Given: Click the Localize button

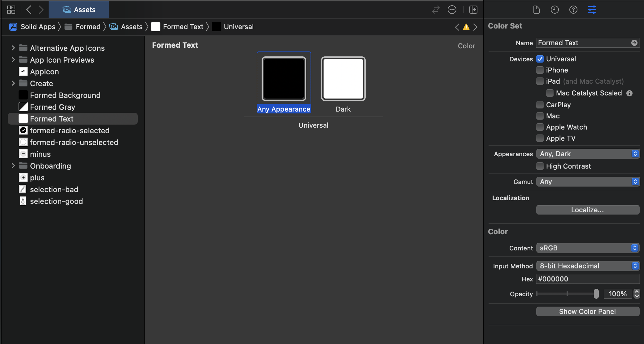Looking at the screenshot, I should (x=587, y=210).
